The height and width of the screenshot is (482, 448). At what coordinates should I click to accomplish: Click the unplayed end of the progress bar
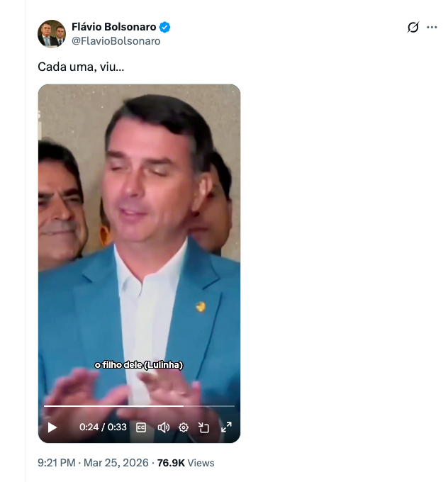[213, 406]
